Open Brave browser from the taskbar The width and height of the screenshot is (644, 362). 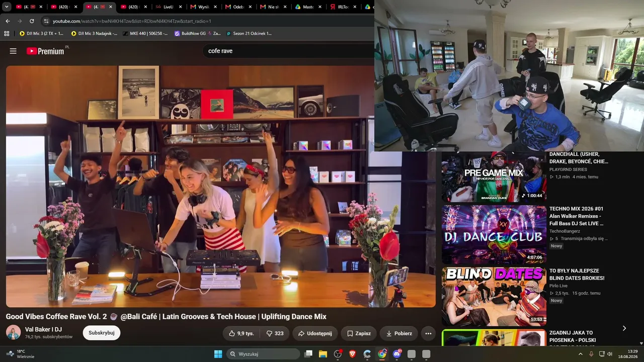[352, 354]
